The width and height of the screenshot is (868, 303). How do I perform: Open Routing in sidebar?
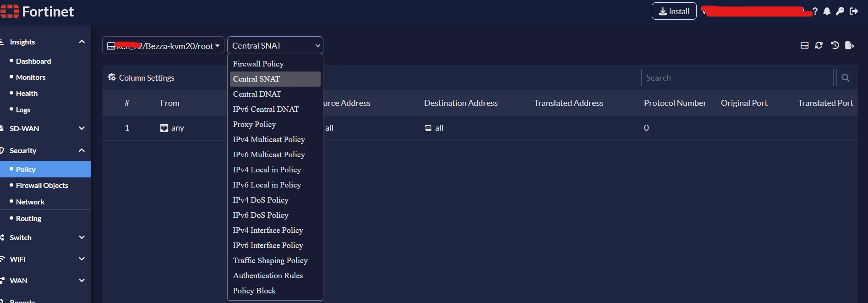[x=28, y=218]
